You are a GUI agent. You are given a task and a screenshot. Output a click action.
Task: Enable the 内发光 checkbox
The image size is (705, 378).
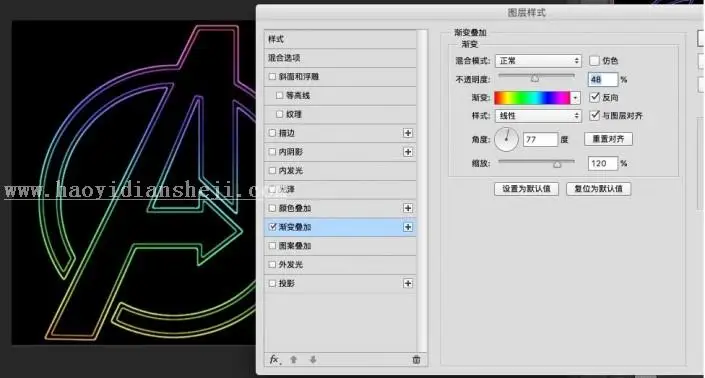[272, 170]
